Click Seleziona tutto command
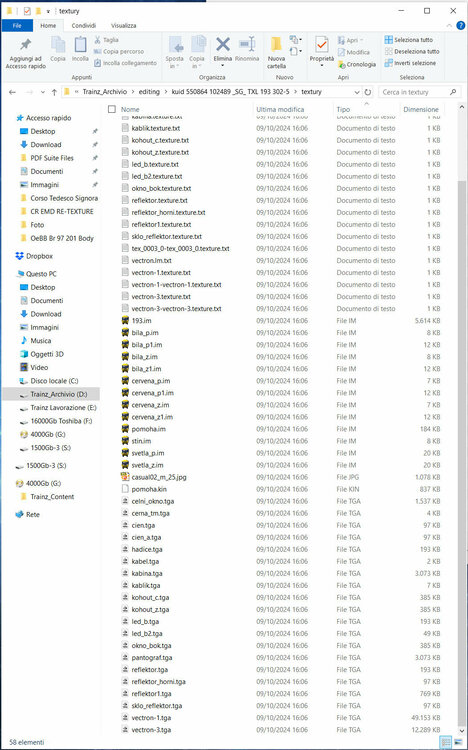Image resolution: width=468 pixels, height=750 pixels. pyautogui.click(x=409, y=40)
